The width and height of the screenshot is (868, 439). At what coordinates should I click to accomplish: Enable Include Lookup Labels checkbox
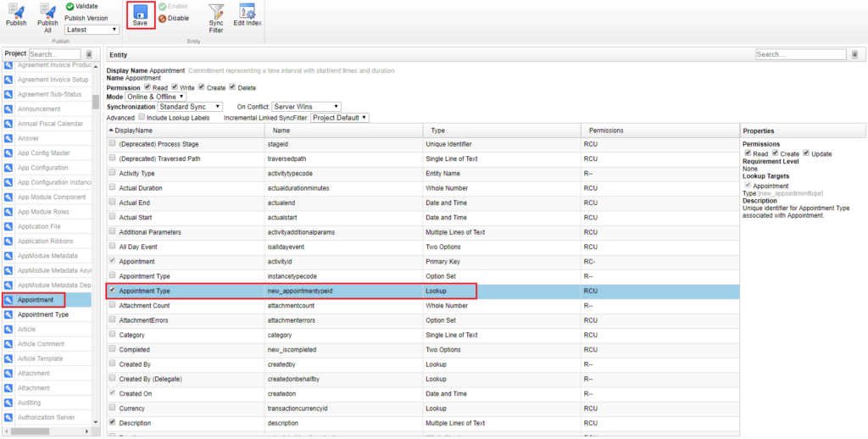click(x=142, y=117)
